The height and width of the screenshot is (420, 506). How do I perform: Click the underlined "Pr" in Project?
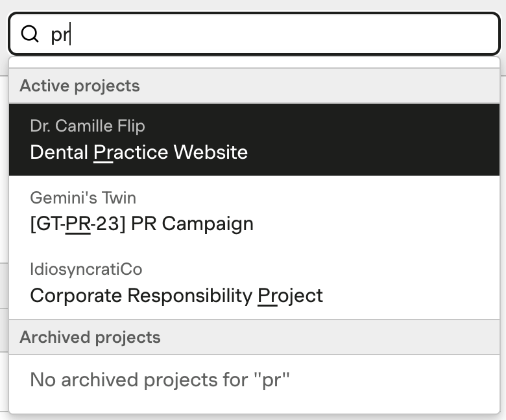pyautogui.click(x=267, y=296)
